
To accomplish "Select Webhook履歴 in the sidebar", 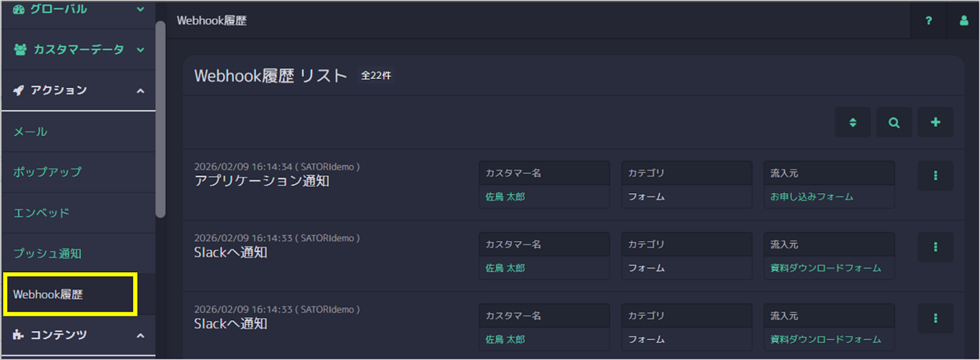I will pyautogui.click(x=48, y=294).
